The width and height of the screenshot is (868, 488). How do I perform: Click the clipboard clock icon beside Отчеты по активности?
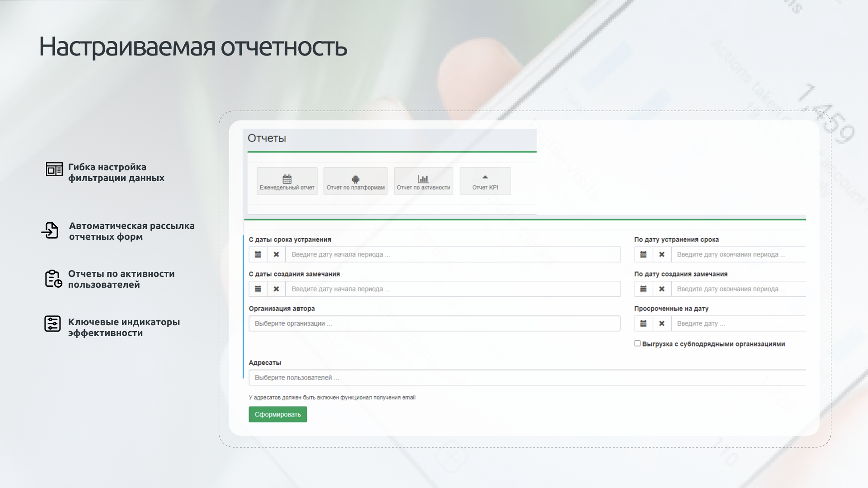pos(54,279)
